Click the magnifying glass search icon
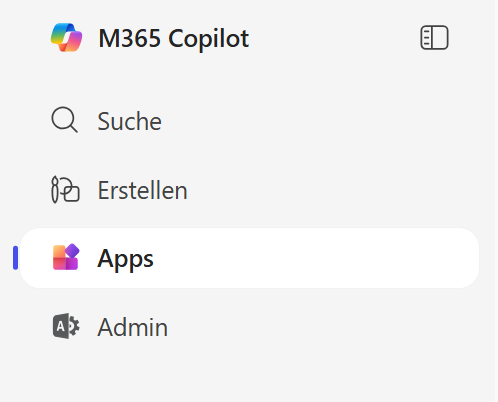Screen dimensions: 498x402 [65, 120]
